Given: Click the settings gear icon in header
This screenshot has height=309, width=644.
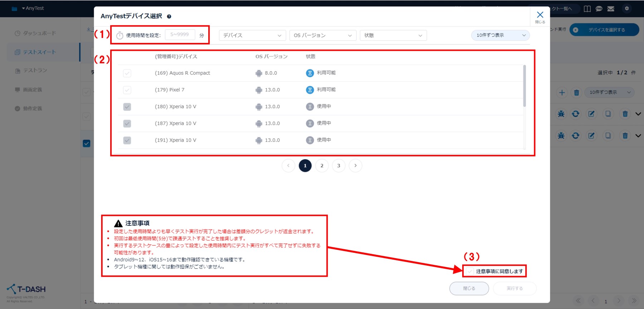Looking at the screenshot, I should pos(626,9).
